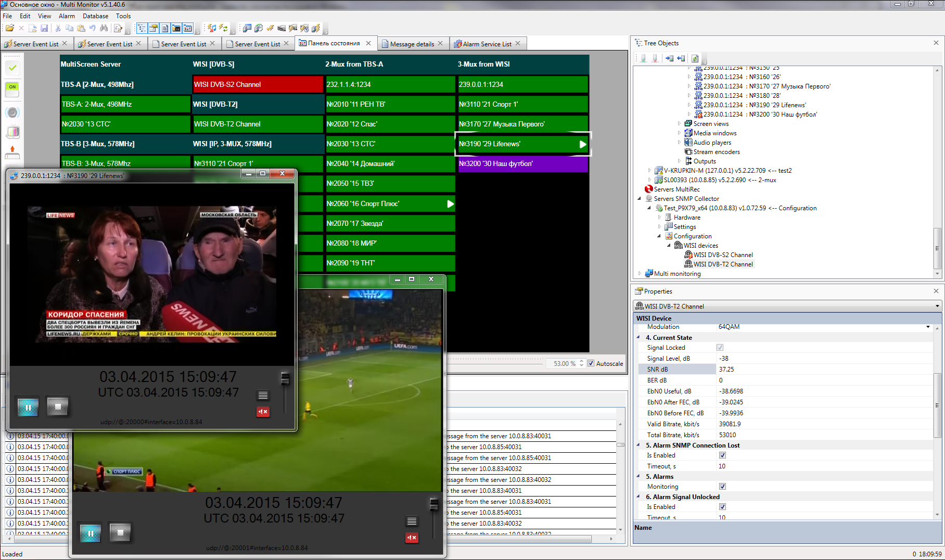This screenshot has height=560, width=945.
Task: Click the edit document (pencil) toolbar icon
Action: point(118,28)
